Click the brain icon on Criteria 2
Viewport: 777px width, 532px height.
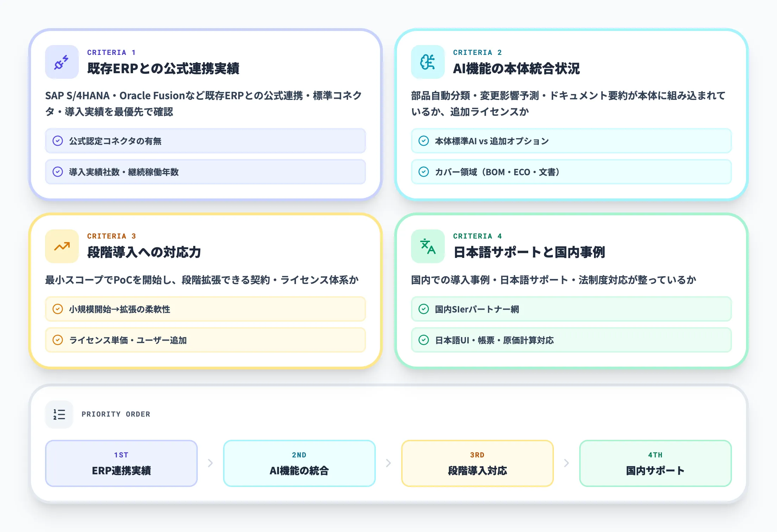pyautogui.click(x=427, y=62)
